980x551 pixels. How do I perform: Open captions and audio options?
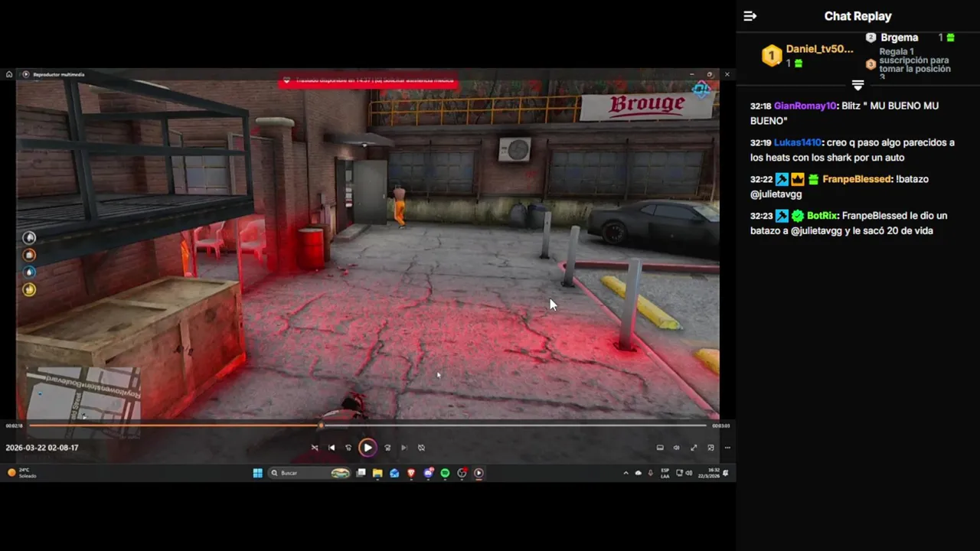[x=660, y=448]
